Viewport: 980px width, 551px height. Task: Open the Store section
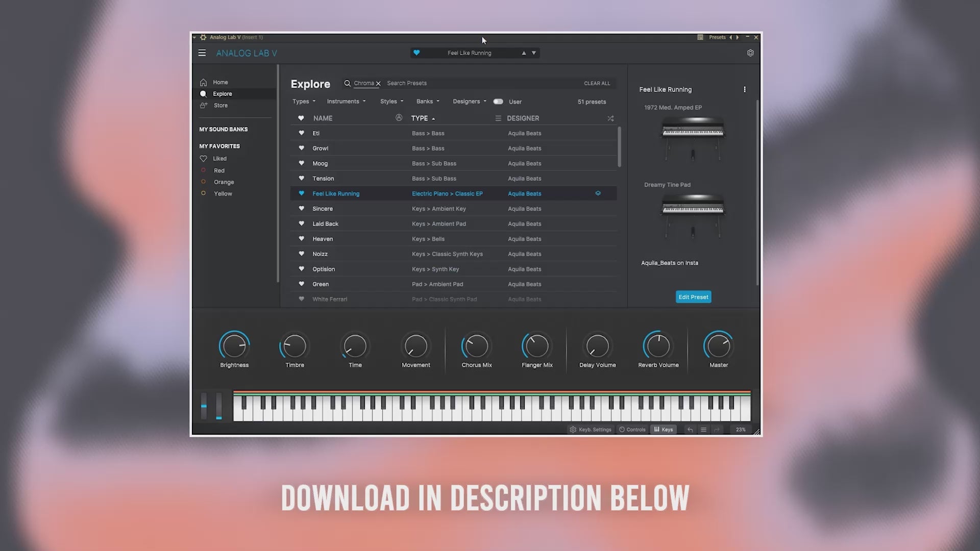220,106
